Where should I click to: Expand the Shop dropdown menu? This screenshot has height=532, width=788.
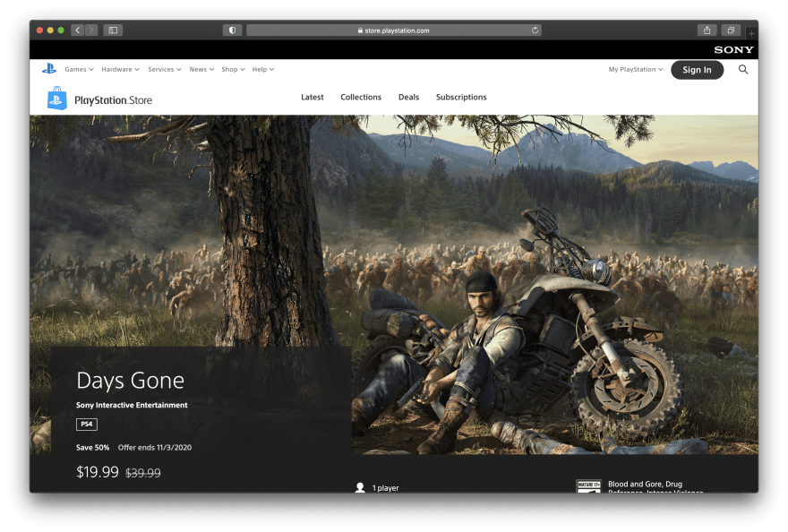coord(233,69)
